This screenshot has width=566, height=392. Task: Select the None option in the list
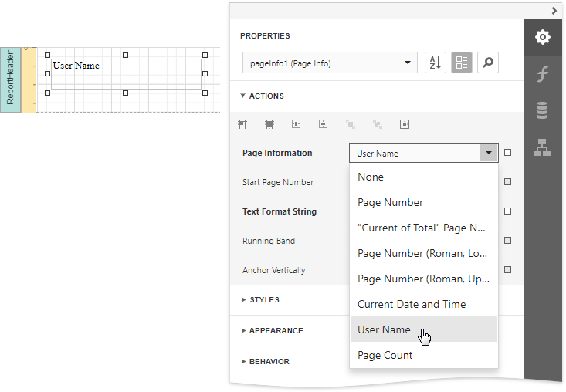(x=371, y=177)
